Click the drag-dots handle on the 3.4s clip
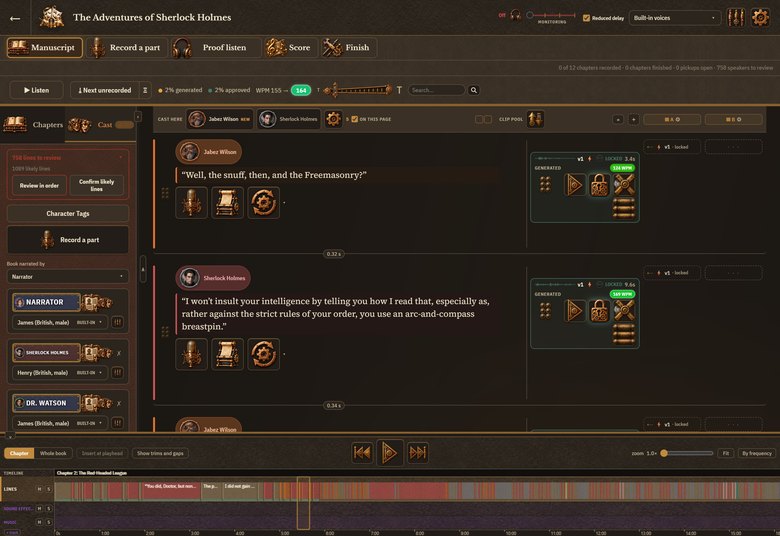780x536 pixels. point(545,184)
